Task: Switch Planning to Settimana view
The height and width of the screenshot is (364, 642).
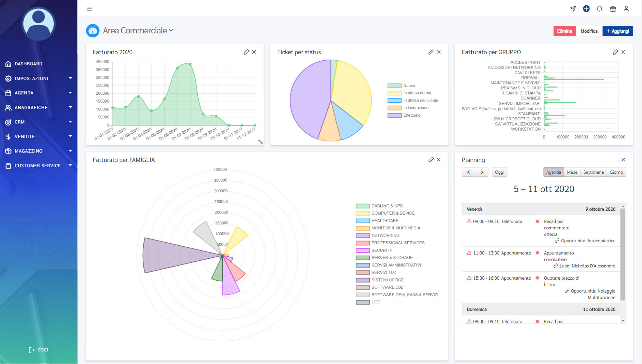Action: click(593, 172)
